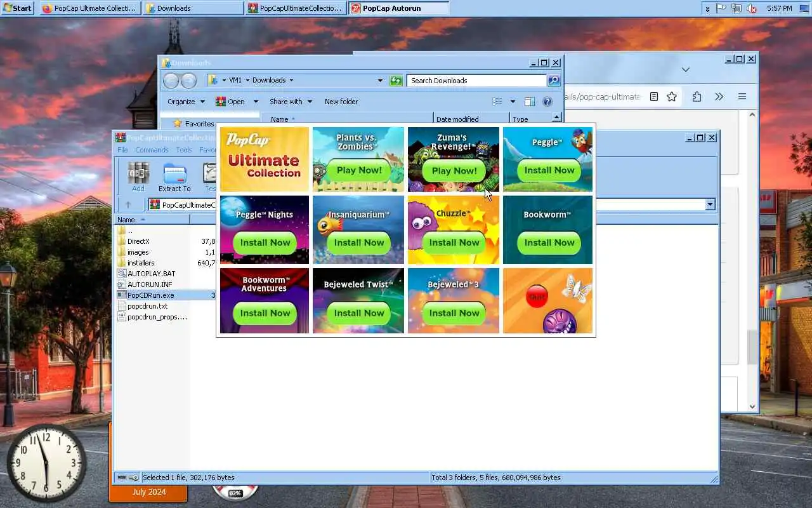Click the network icon in system tray
The width and height of the screenshot is (812, 508).
tap(737, 8)
